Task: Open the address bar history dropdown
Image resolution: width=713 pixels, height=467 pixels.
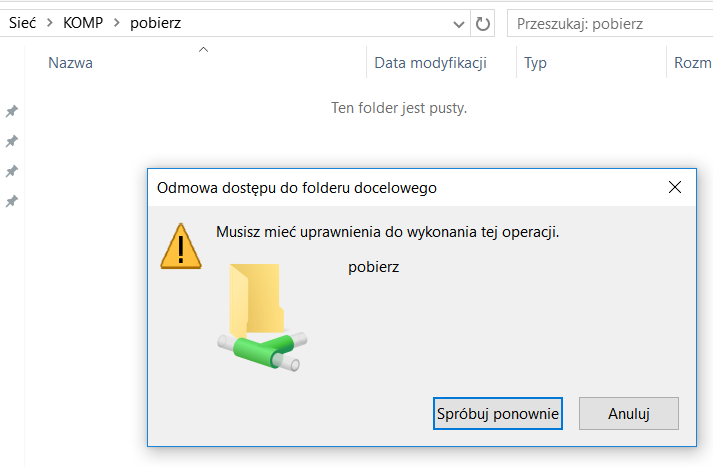Action: pos(459,24)
